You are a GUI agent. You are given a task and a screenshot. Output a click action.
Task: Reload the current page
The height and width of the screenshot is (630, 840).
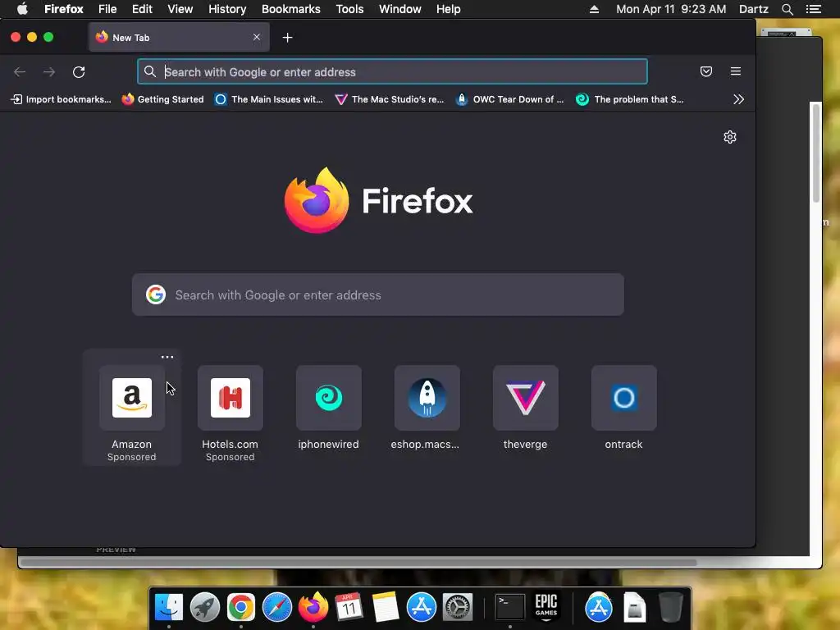(x=79, y=72)
